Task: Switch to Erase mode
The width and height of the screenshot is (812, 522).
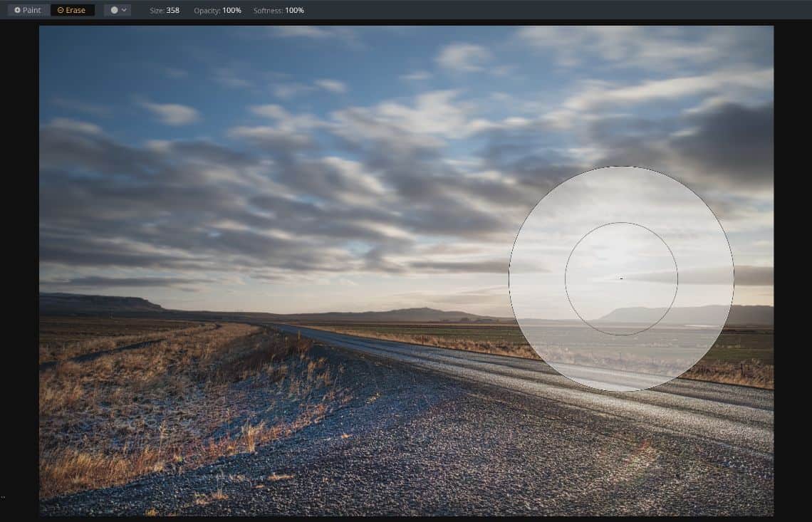Action: tap(72, 11)
